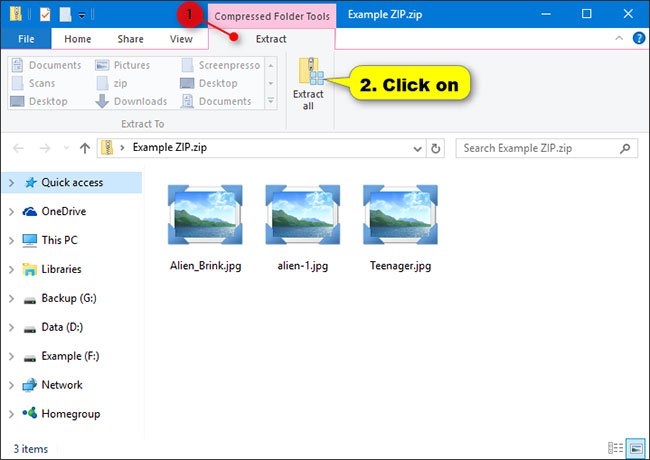Choose Screenpresso as extract destination
The image size is (650, 460).
[x=221, y=65]
